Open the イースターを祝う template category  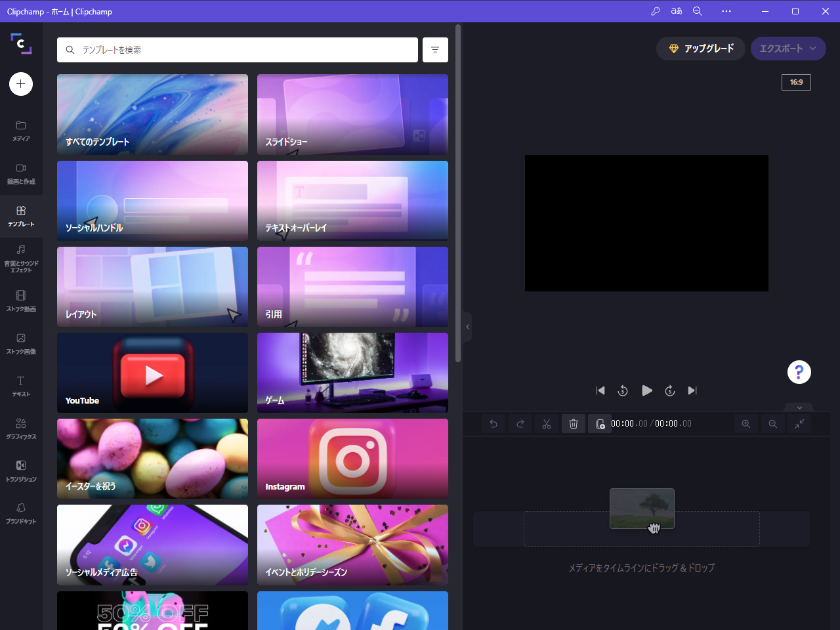point(152,459)
